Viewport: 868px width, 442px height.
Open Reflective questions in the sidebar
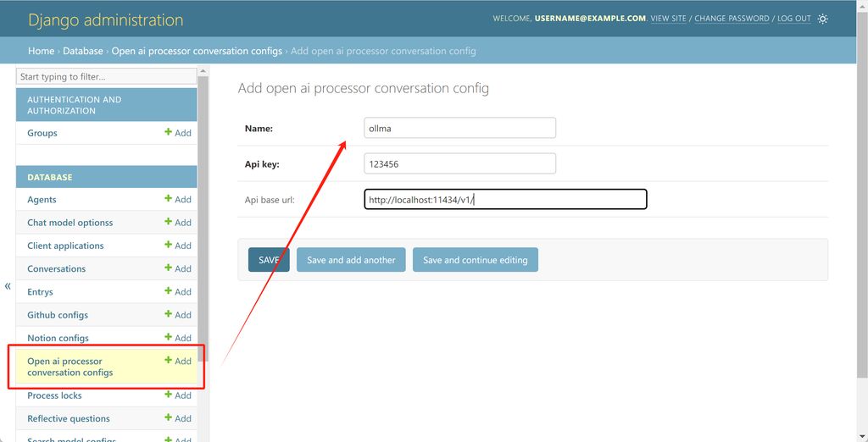[x=69, y=418]
